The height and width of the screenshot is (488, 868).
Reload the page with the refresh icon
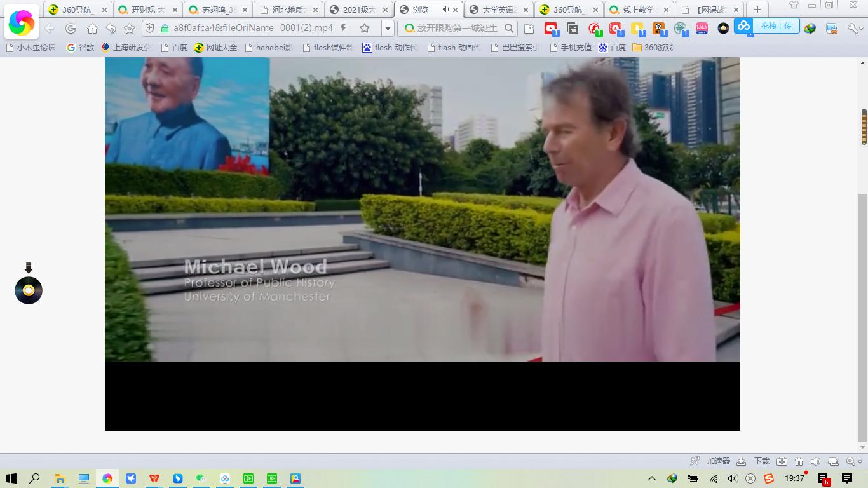(x=71, y=29)
